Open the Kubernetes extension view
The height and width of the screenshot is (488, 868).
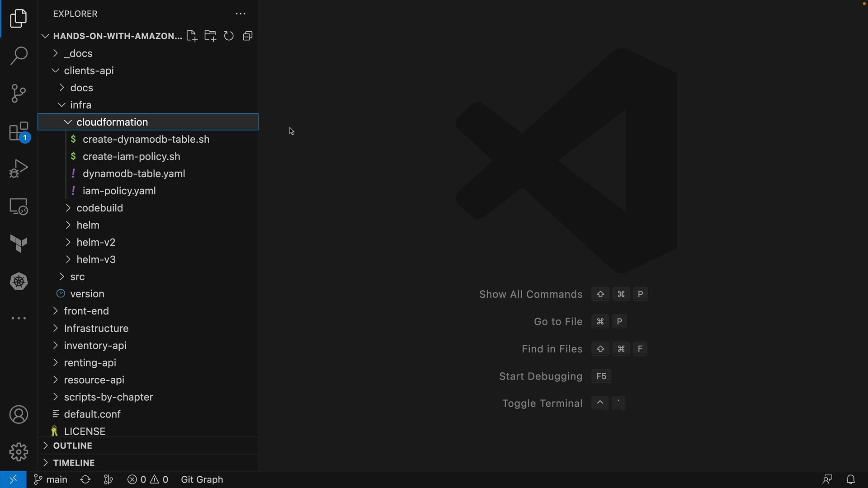tap(19, 282)
